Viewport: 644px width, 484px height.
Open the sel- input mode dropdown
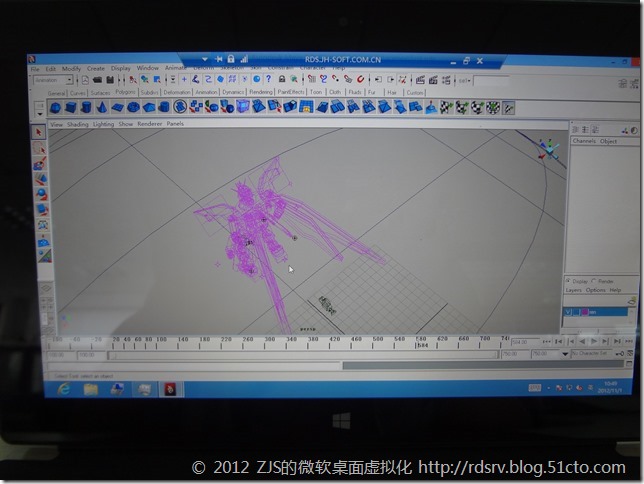point(465,81)
